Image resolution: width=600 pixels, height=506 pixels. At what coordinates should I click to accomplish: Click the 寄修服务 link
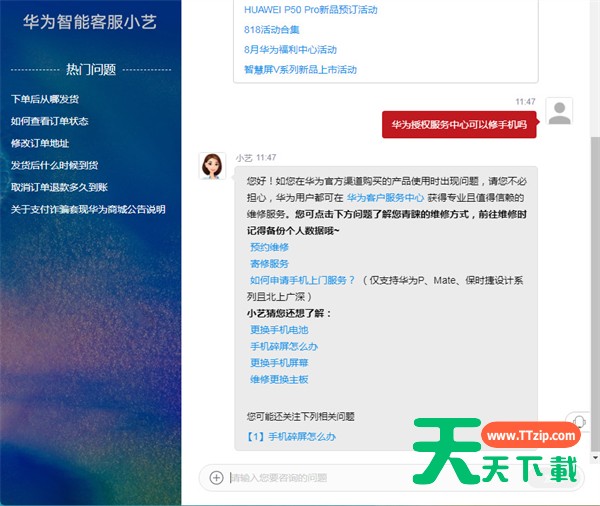click(269, 263)
